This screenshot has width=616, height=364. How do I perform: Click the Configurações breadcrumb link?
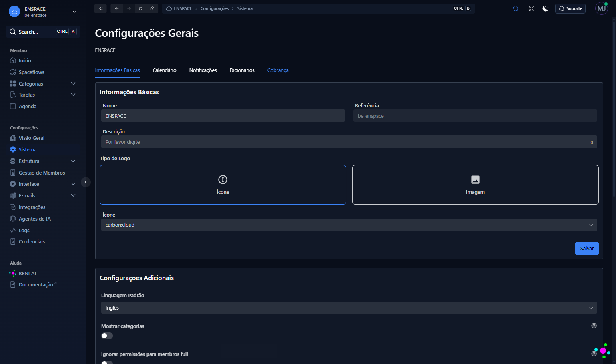[215, 8]
